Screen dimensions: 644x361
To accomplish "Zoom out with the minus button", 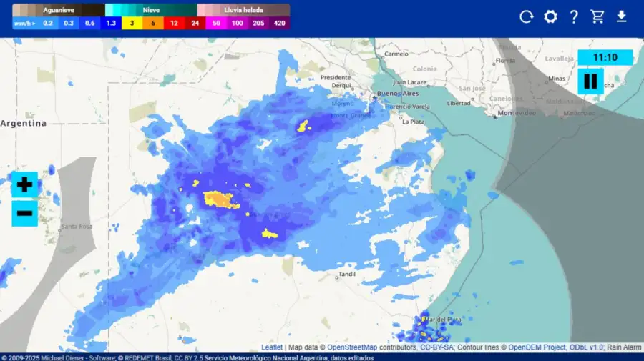I will [x=24, y=213].
